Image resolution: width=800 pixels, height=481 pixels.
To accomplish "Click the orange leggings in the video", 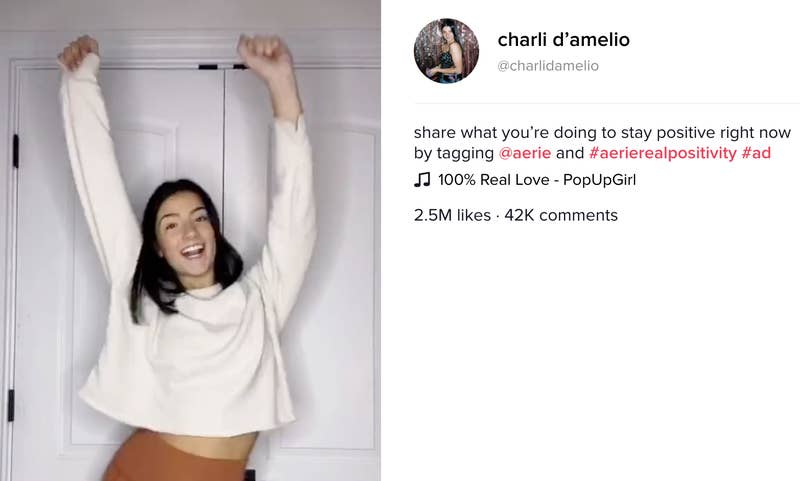I will coord(173,459).
